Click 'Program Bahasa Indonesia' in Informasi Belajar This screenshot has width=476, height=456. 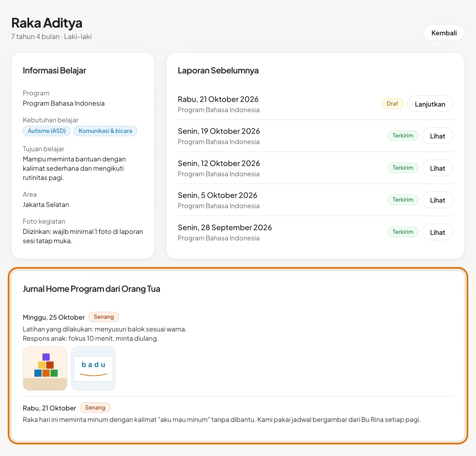click(x=64, y=103)
